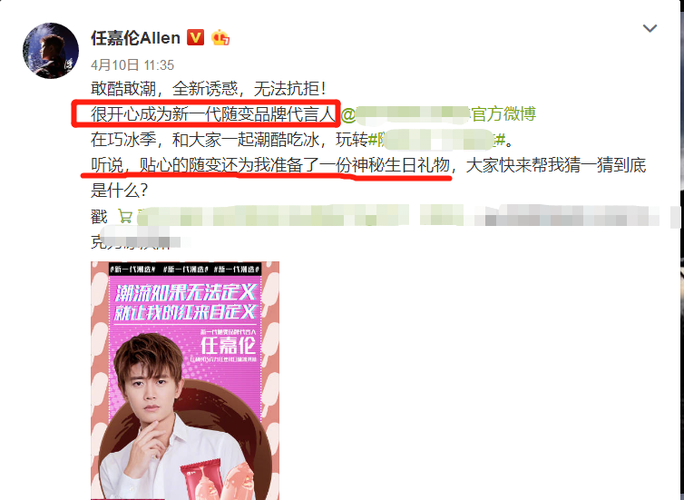Click the 任嘉伦Allen username
The image size is (684, 500).
click(x=135, y=38)
